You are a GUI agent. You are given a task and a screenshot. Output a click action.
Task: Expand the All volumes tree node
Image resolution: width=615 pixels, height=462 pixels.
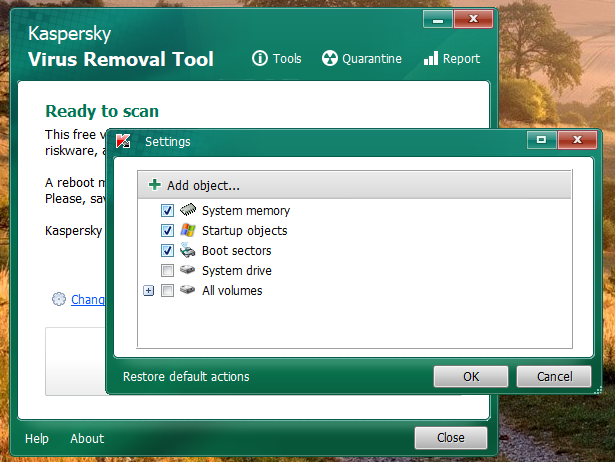pos(149,291)
